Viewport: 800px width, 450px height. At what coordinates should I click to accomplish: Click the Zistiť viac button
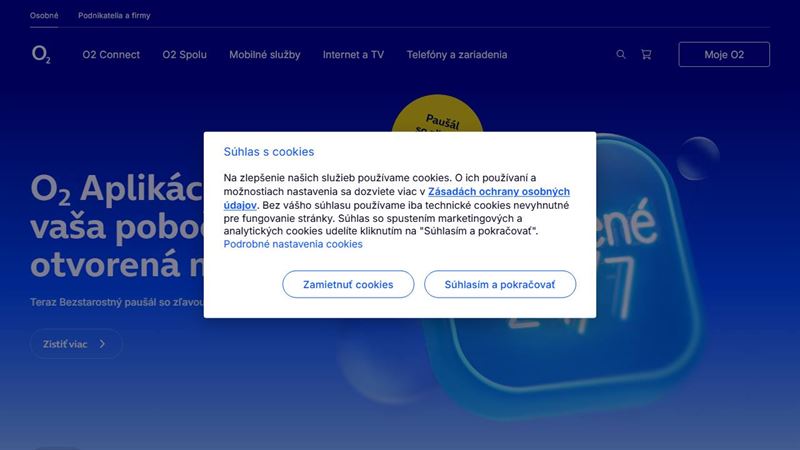click(x=76, y=344)
